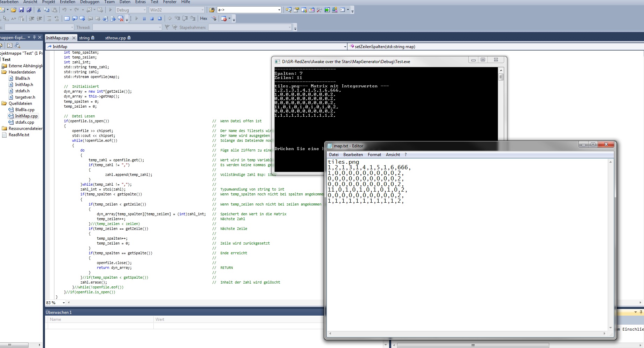
Task: Open the Win32 platform dropdown
Action: tap(203, 10)
